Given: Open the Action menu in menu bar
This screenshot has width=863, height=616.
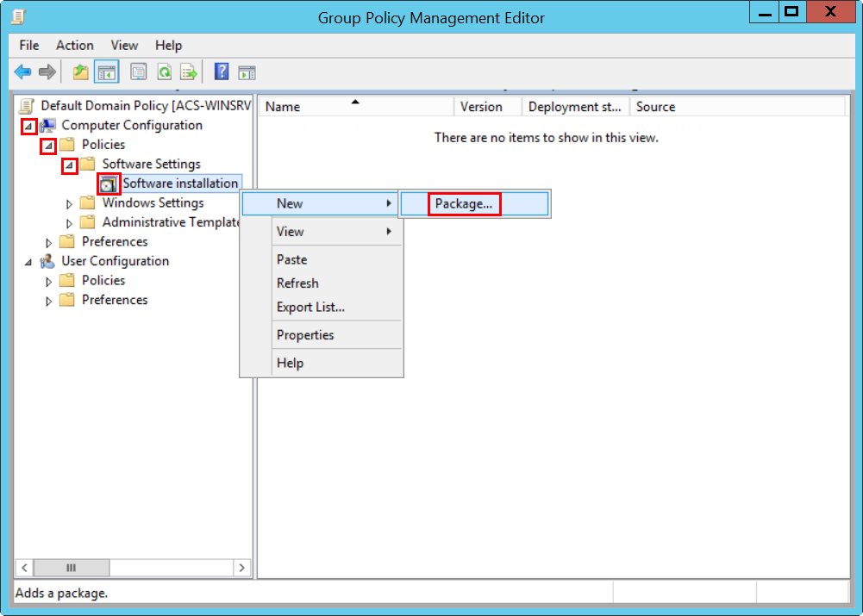Looking at the screenshot, I should pos(75,46).
